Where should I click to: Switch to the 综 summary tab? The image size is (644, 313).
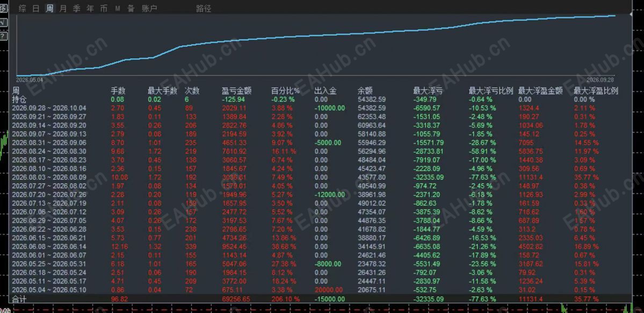pos(23,8)
